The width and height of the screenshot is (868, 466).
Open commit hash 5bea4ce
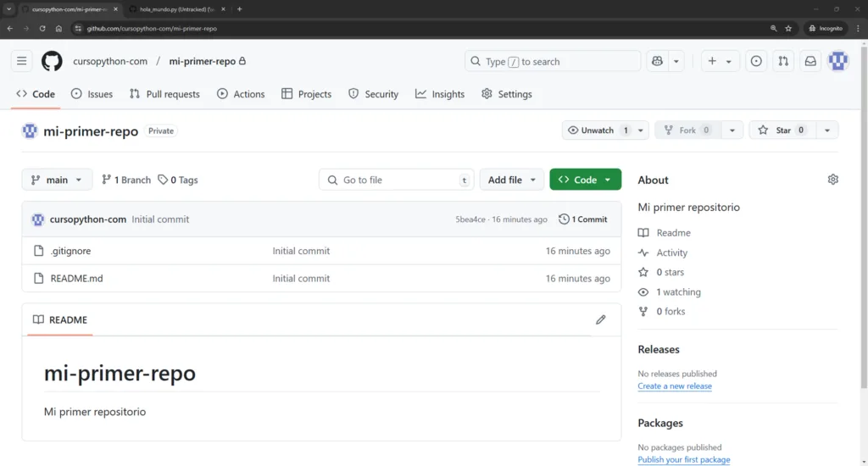470,219
